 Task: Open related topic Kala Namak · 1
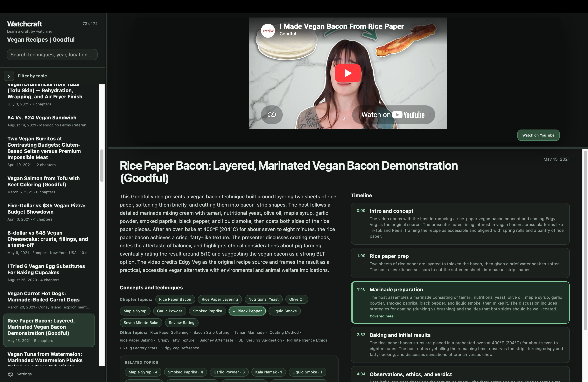tap(268, 372)
